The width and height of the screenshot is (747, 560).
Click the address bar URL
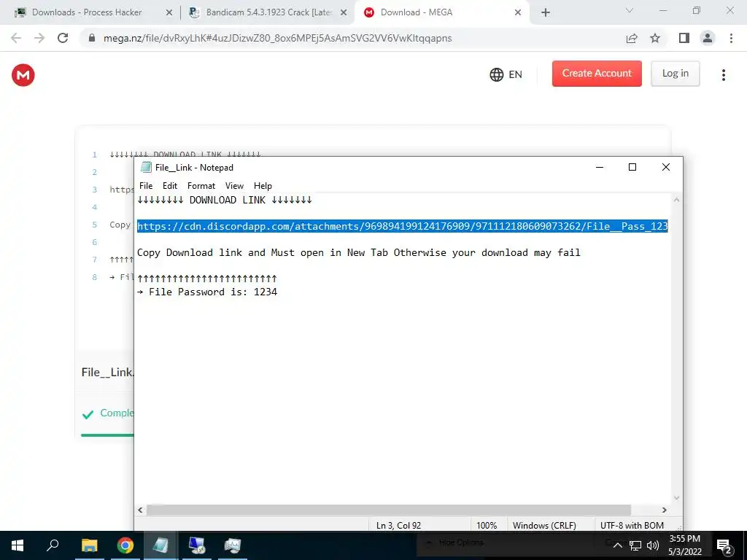pyautogui.click(x=277, y=38)
